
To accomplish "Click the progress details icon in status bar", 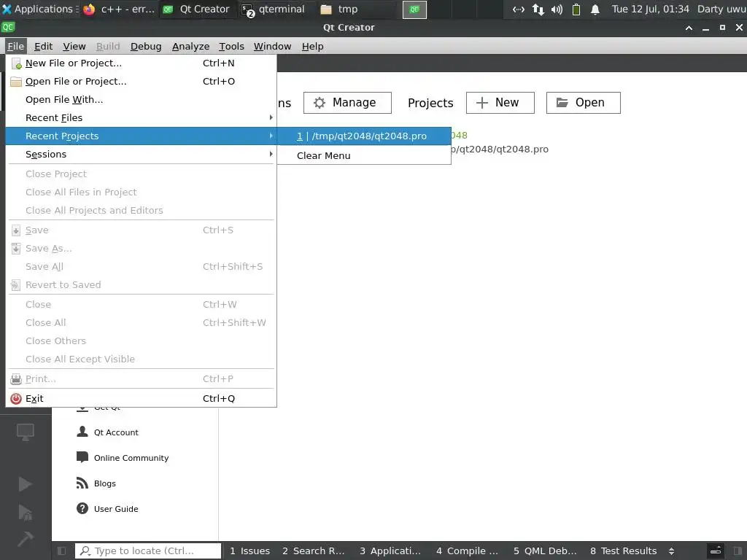I will point(716,551).
